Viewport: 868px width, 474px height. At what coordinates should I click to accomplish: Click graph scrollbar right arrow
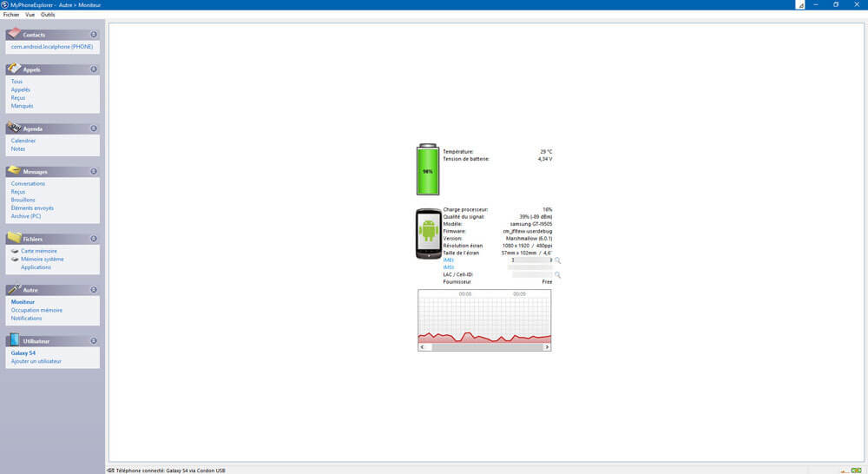tap(547, 347)
